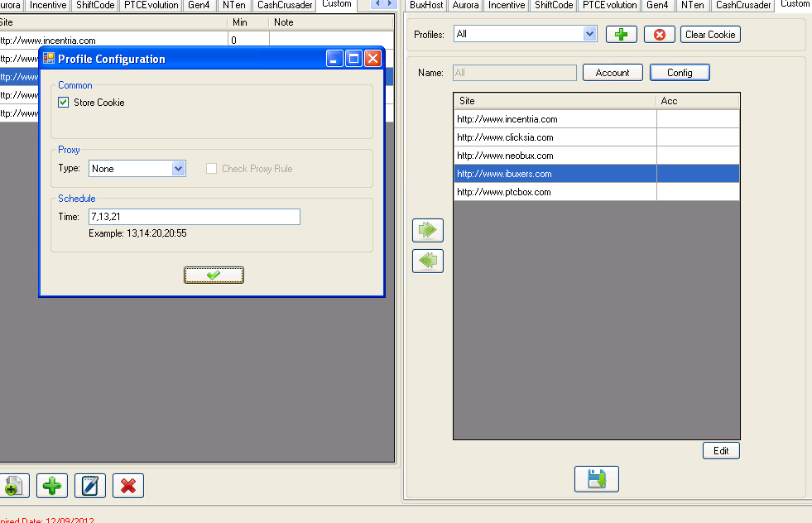Click the save floppy disk button
The width and height of the screenshot is (812, 523).
pos(597,479)
